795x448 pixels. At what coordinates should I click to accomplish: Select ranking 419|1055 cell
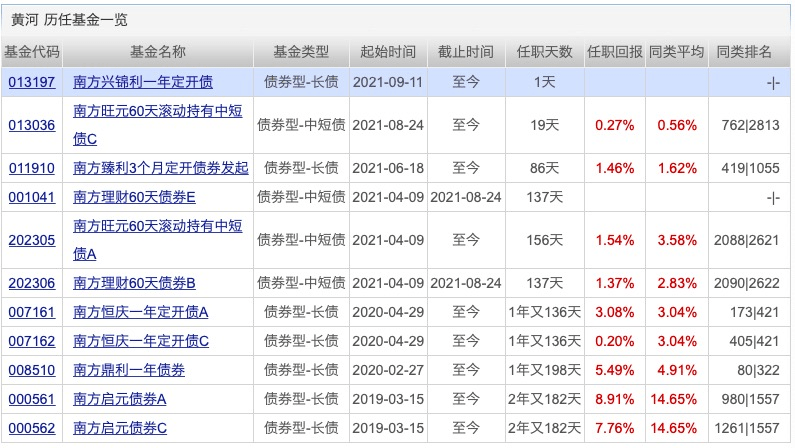click(750, 168)
